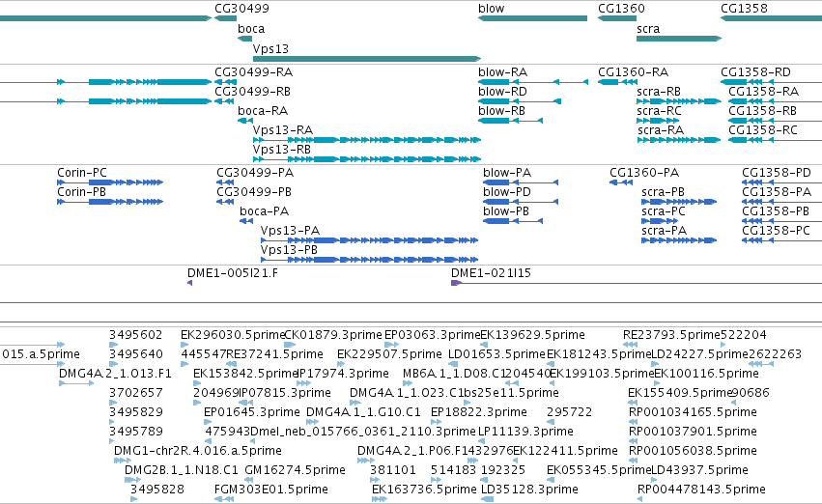This screenshot has height=504, width=822.
Task: Select protein boca-PA
Action: [246, 221]
